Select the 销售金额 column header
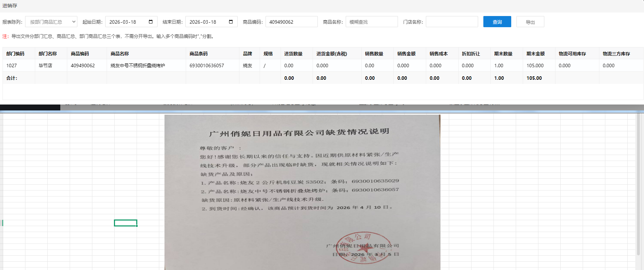This screenshot has height=270, width=644. pos(406,54)
